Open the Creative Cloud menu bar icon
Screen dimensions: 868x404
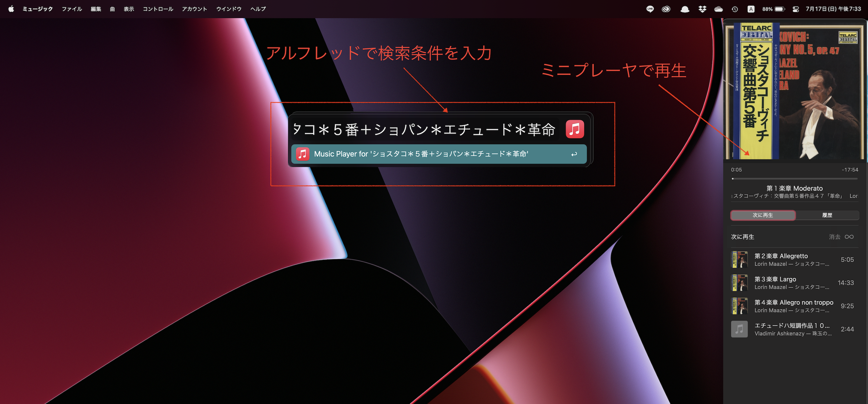pyautogui.click(x=666, y=9)
